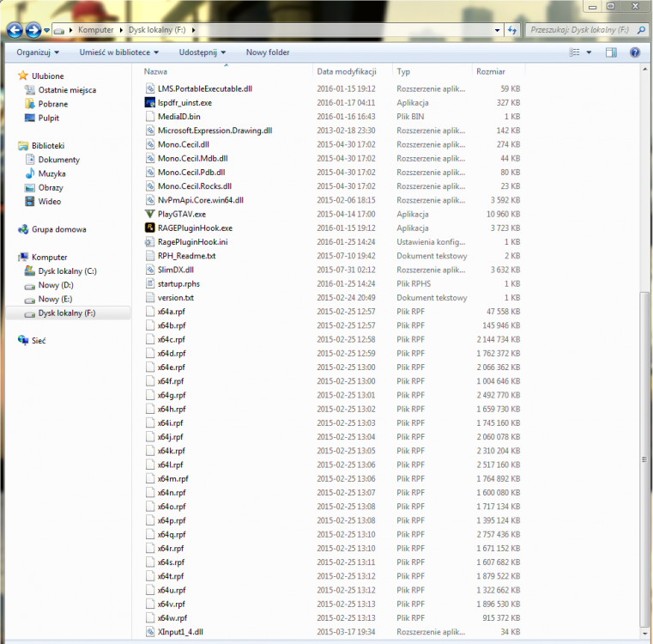Open Dysk lokalny (C:) in the sidebar
The height and width of the screenshot is (644, 653).
(x=67, y=271)
